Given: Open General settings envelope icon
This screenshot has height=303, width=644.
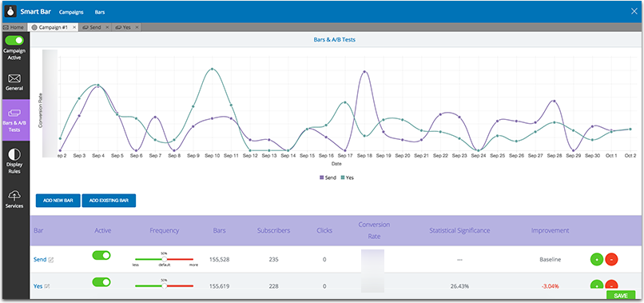Looking at the screenshot, I should 14,78.
